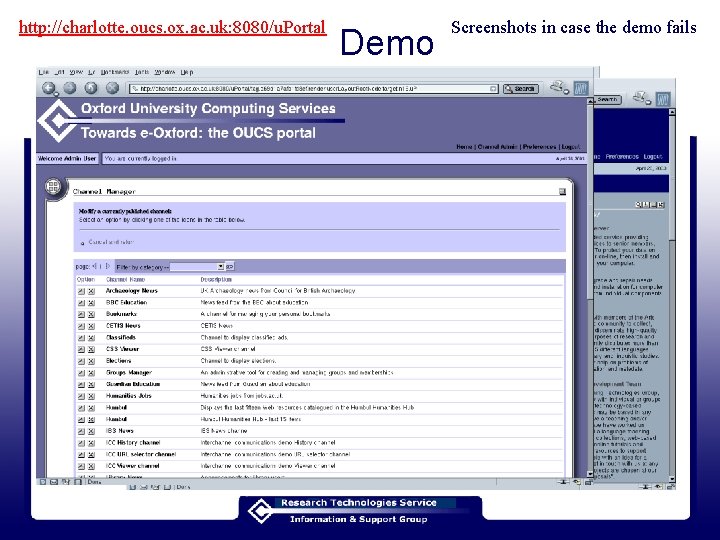Click the Stop loading toolbar button
Viewport: 720px width, 540px height.
click(112, 88)
